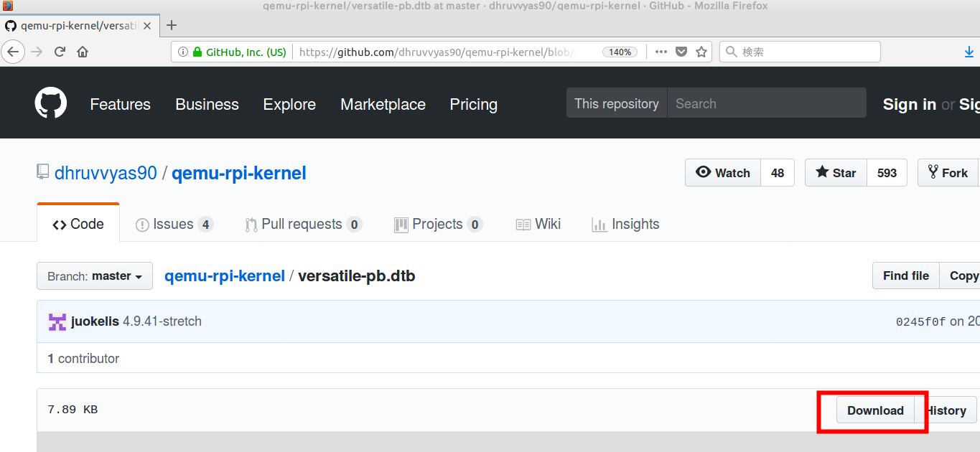Click the Copy path button
980x452 pixels.
pyautogui.click(x=960, y=276)
